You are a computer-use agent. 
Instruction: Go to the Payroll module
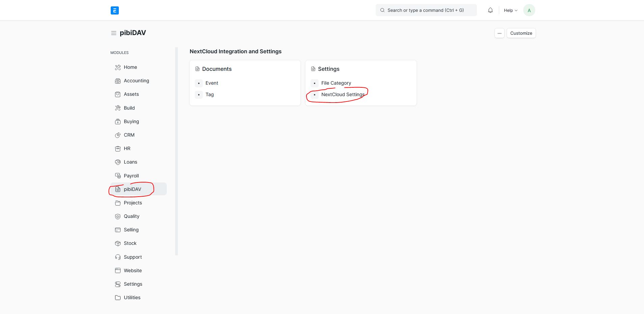click(131, 176)
